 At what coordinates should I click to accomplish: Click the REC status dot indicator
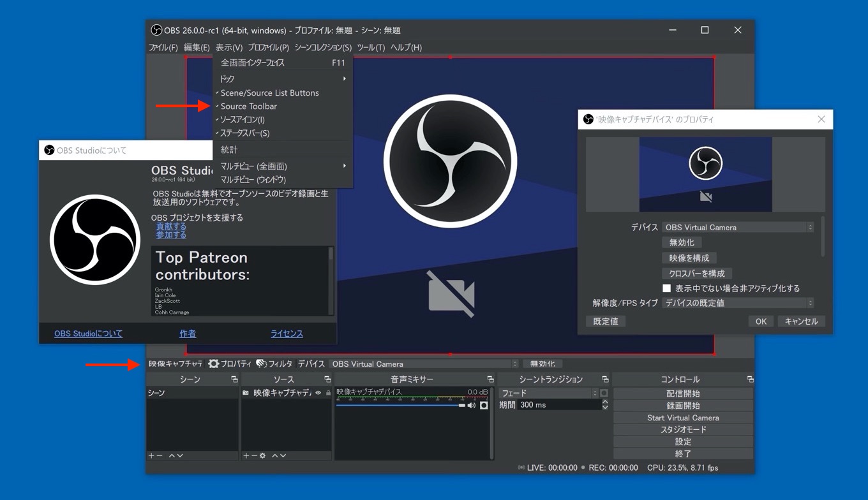583,467
